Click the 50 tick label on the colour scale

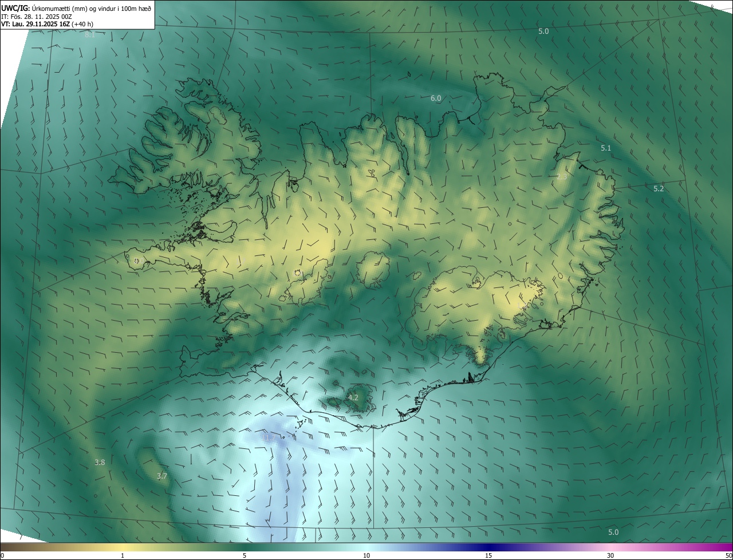click(728, 555)
